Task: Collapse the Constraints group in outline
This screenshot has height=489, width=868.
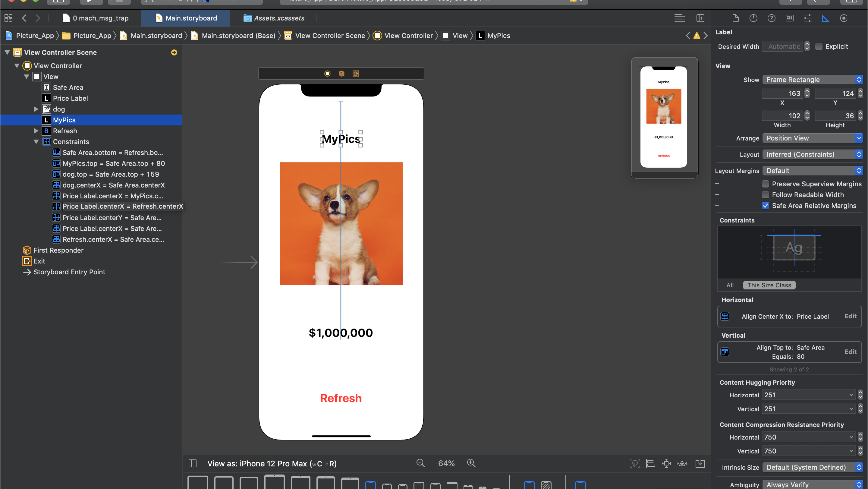Action: pos(36,142)
